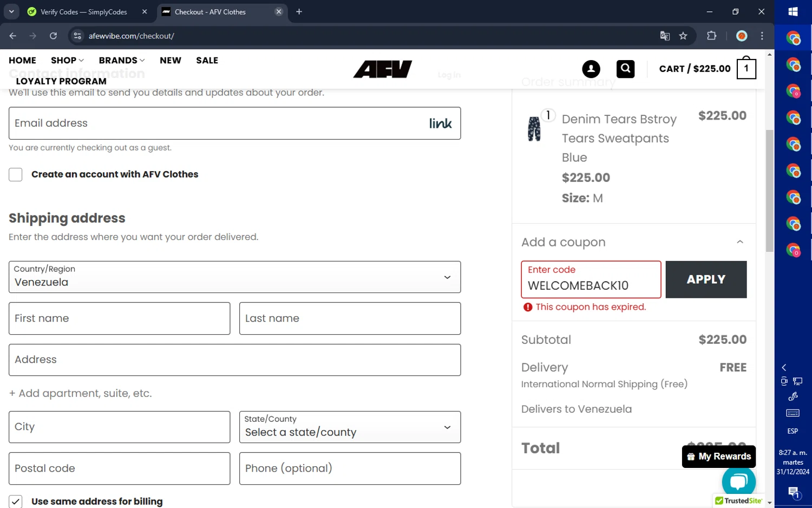Click the scrollbar down arrow
Image resolution: width=812 pixels, height=508 pixels.
(769, 503)
